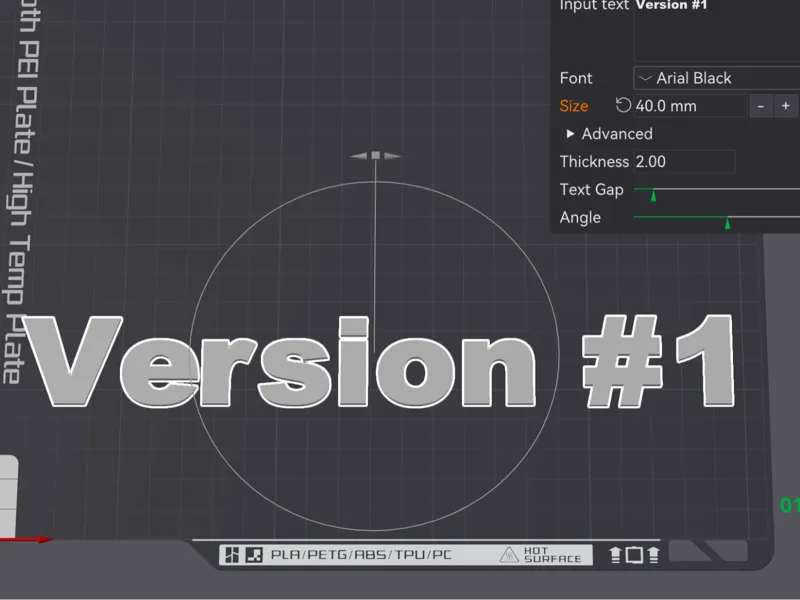The image size is (800, 600).
Task: Click the Text Gap label
Action: tap(592, 190)
